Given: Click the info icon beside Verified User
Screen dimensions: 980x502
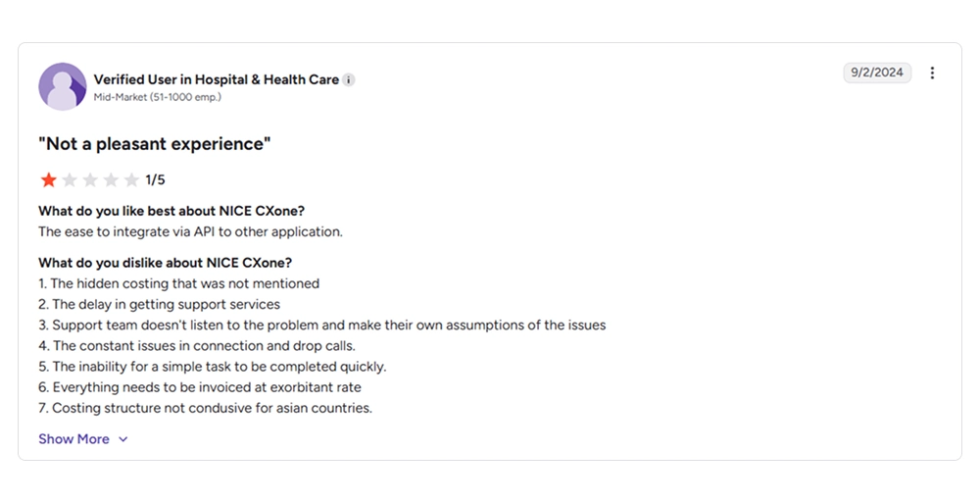Looking at the screenshot, I should coord(349,80).
